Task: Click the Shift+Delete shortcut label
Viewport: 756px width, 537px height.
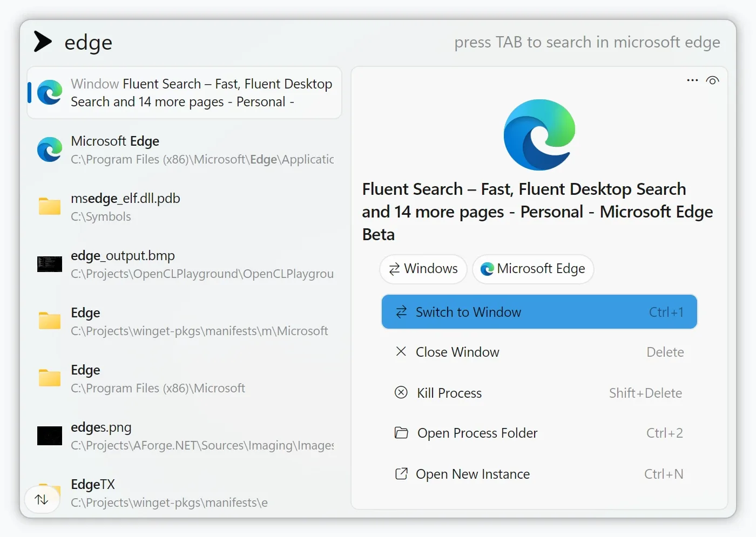Action: [645, 393]
